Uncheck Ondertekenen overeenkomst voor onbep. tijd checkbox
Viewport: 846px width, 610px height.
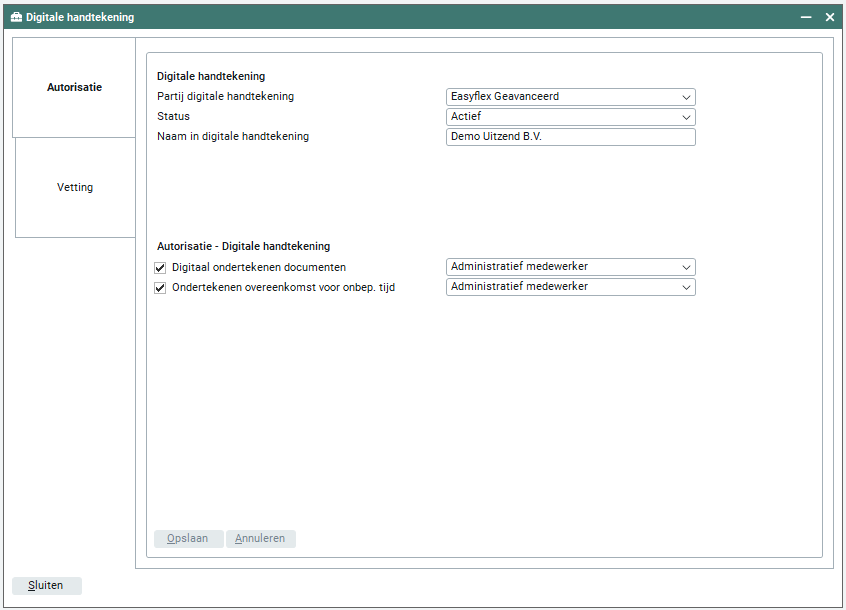(x=160, y=288)
